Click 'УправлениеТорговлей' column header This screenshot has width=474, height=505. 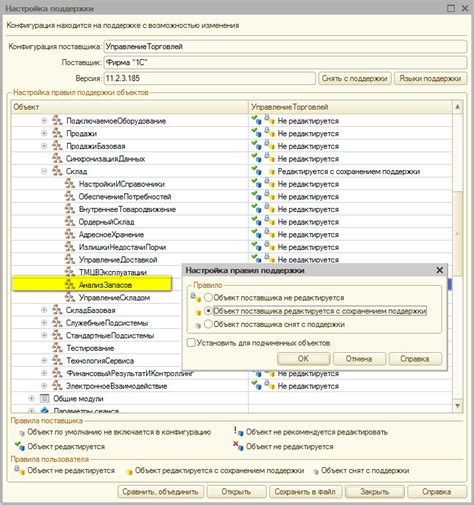(351, 107)
